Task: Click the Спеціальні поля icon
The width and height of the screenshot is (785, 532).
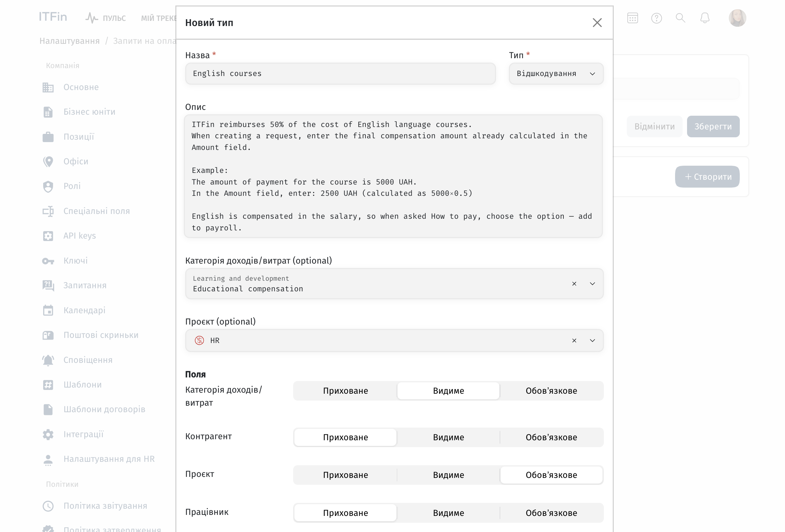Action: (48, 211)
